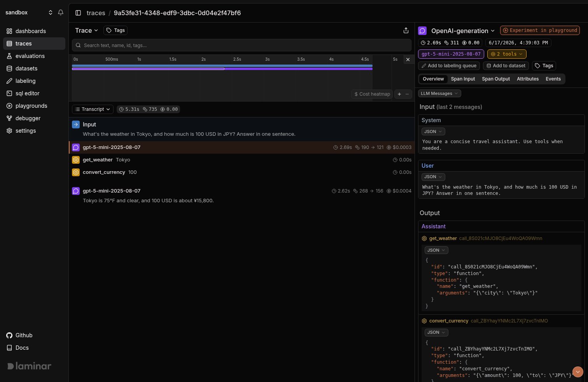Screen dimensions: 588x382
Task: Open JSON dropdown under convert_currency output
Action: [x=436, y=332]
